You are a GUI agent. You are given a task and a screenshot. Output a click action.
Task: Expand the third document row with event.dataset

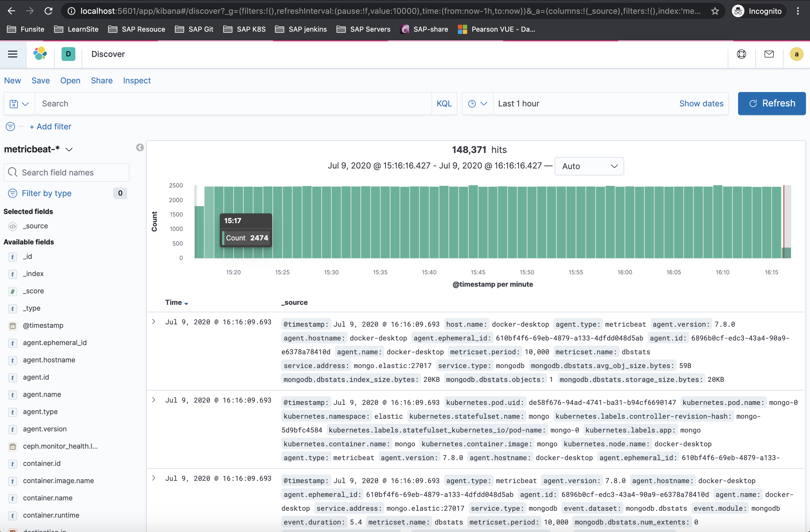(x=154, y=478)
